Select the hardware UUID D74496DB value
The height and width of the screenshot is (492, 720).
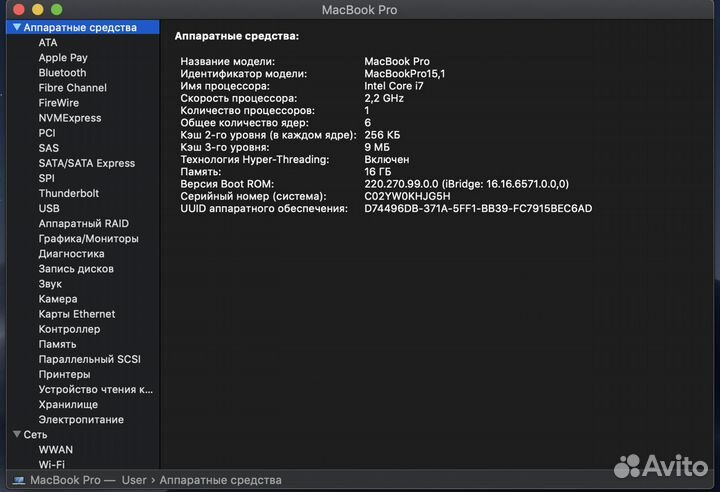click(x=478, y=209)
